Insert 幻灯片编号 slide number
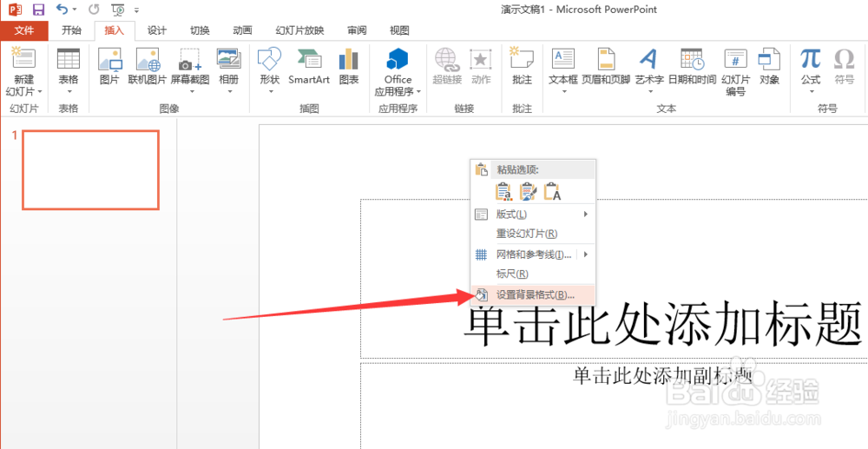This screenshot has width=868, height=449. click(736, 71)
